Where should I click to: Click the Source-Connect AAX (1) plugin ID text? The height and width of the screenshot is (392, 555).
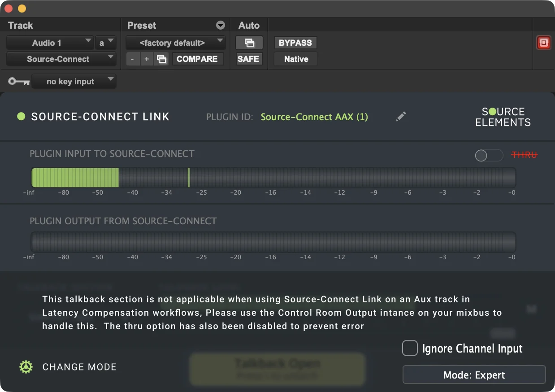point(314,117)
